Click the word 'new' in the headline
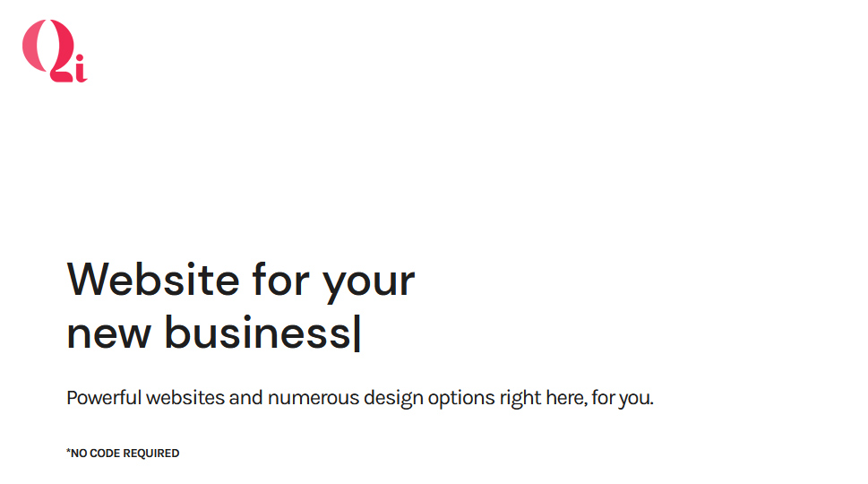Image resolution: width=868 pixels, height=484 pixels. pos(108,334)
